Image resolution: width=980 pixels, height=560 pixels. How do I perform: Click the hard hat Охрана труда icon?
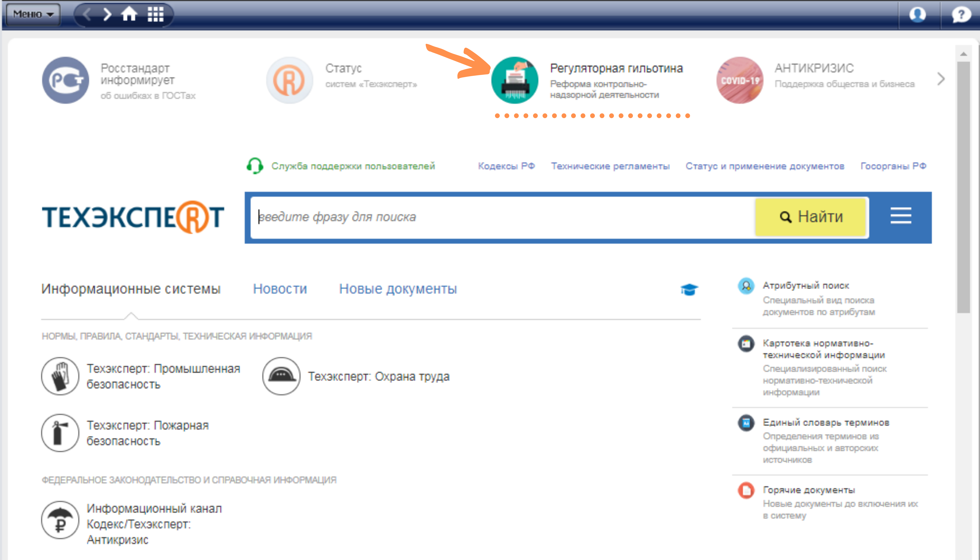click(281, 376)
